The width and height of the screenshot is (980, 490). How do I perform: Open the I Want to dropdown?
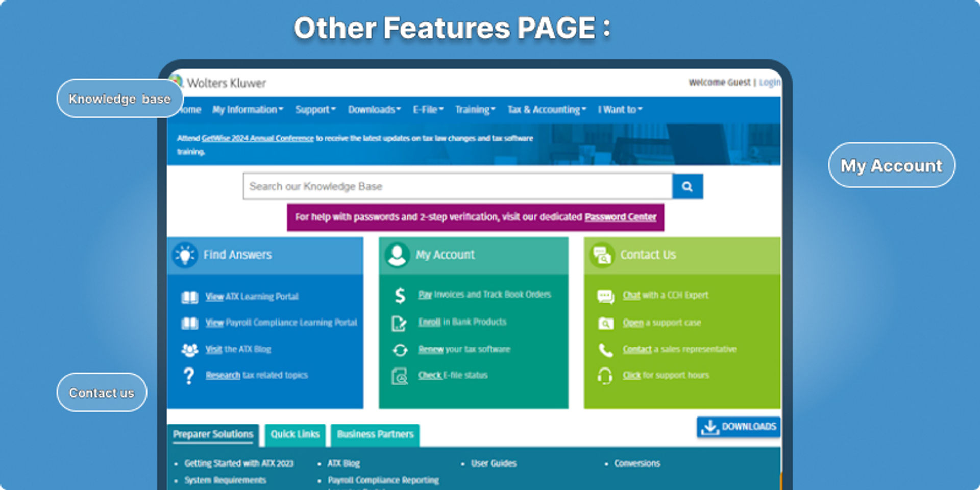click(x=620, y=110)
